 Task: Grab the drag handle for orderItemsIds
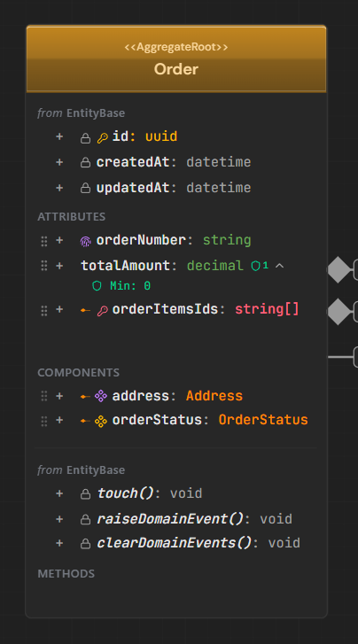point(44,311)
